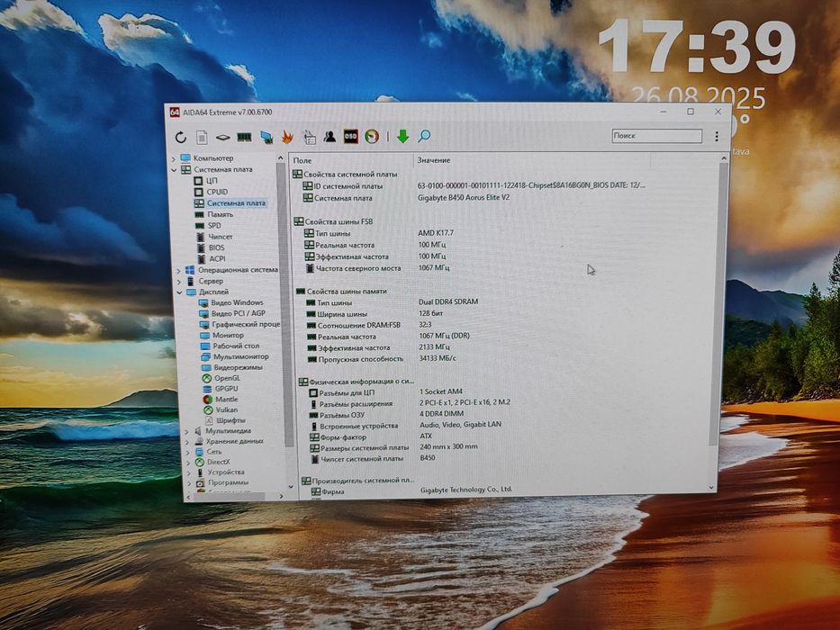Launch the flame System Stability Test
Image resolution: width=840 pixels, height=630 pixels.
[287, 137]
